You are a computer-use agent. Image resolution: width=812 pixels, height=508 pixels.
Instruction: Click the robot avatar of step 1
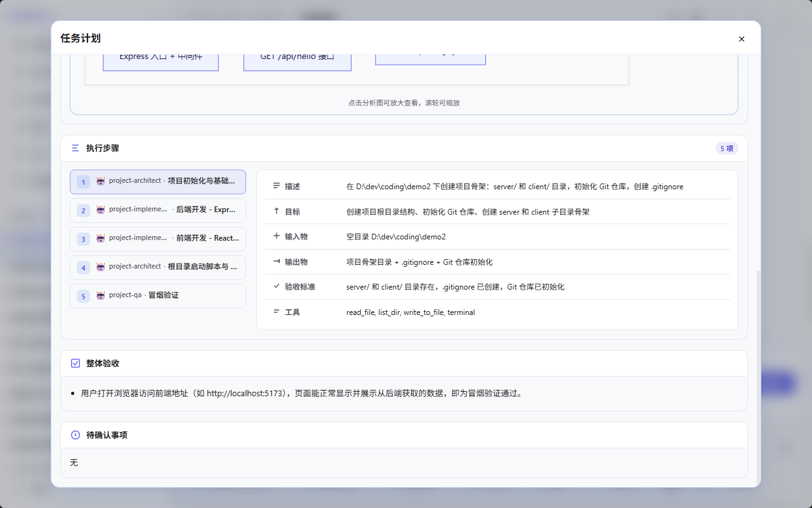click(101, 181)
